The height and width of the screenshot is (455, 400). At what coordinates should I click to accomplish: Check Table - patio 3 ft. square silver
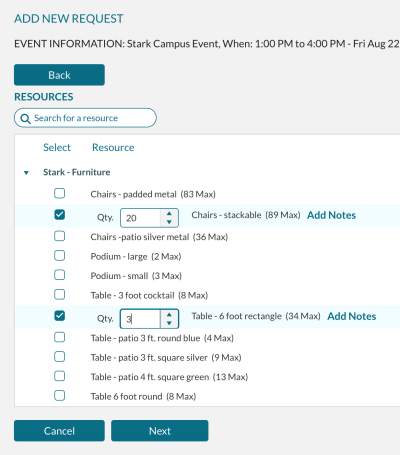59,357
